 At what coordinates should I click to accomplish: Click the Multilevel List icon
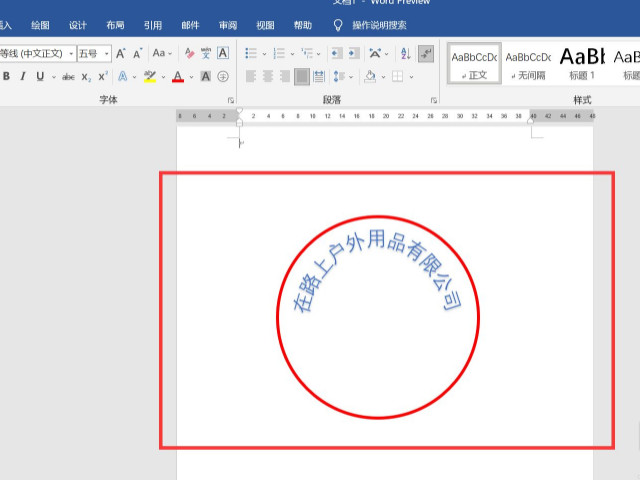(x=307, y=53)
